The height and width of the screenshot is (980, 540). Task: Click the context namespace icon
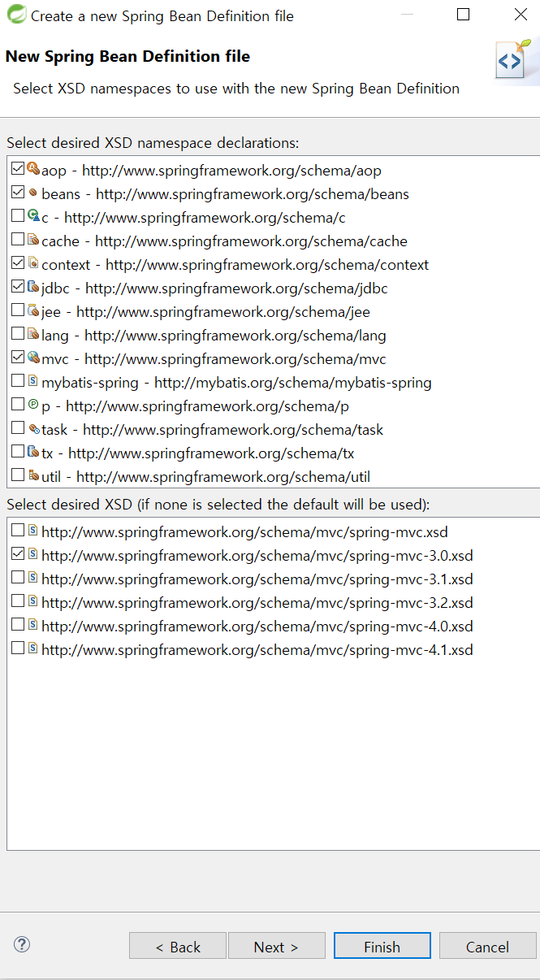click(33, 264)
